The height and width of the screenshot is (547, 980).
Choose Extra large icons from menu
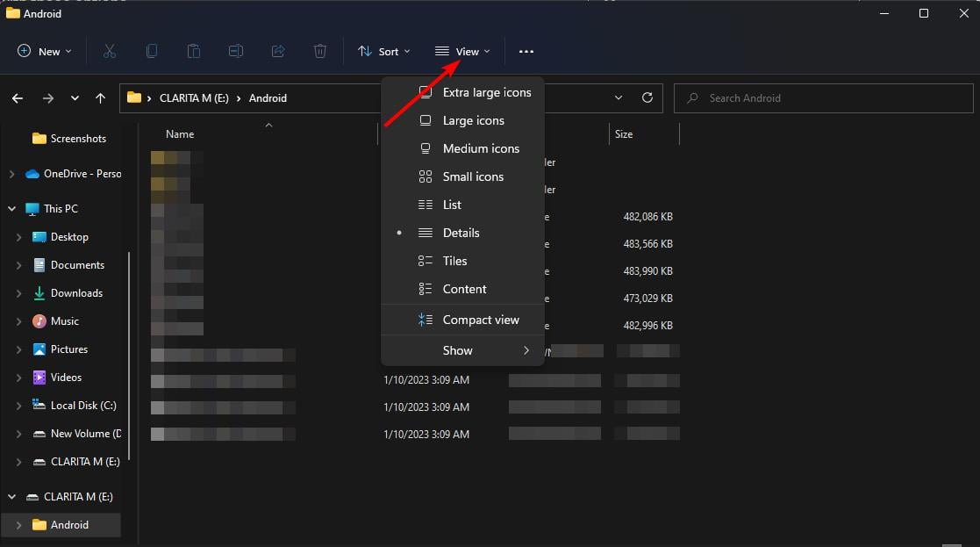[486, 92]
